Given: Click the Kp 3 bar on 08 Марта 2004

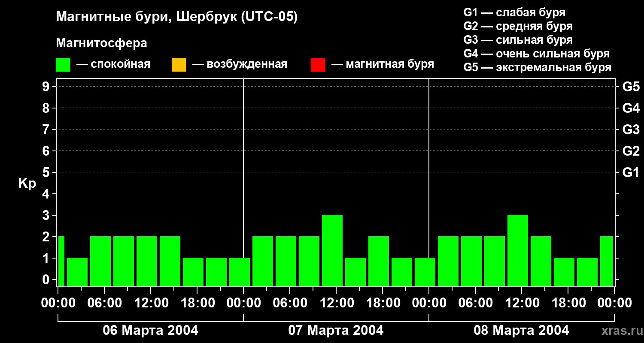Looking at the screenshot, I should click(518, 250).
